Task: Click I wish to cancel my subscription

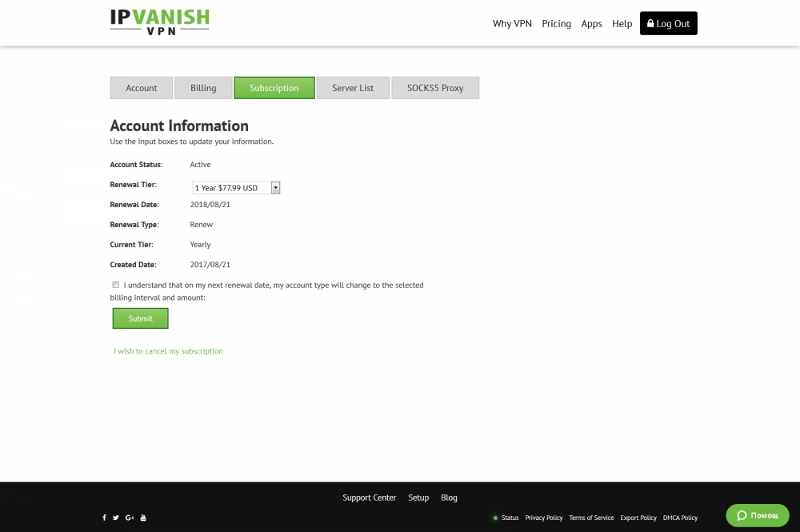Action: [x=168, y=351]
